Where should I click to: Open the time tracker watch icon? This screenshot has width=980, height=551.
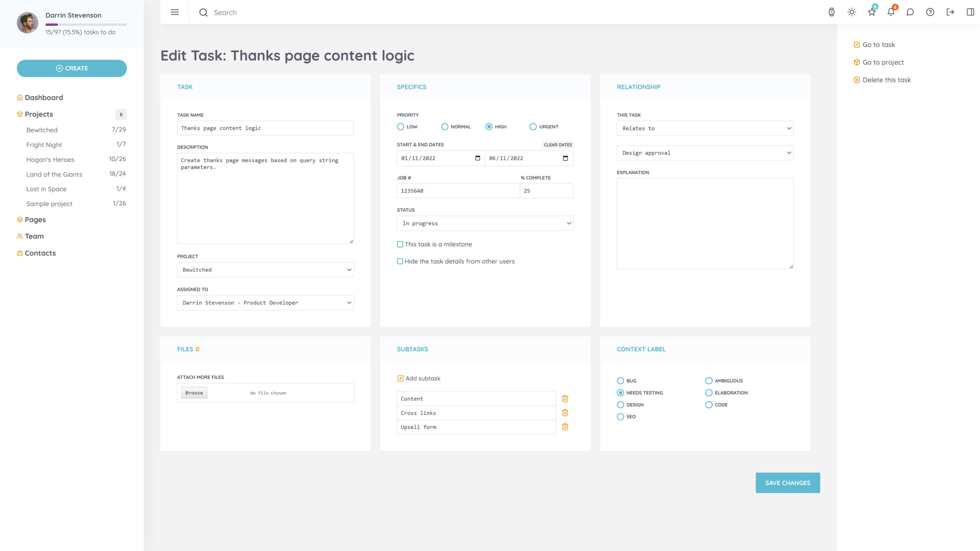click(831, 12)
